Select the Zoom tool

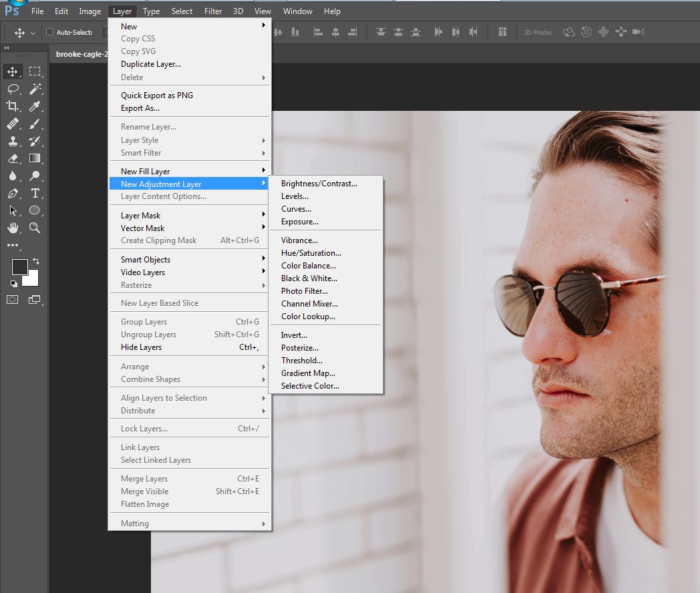[35, 228]
